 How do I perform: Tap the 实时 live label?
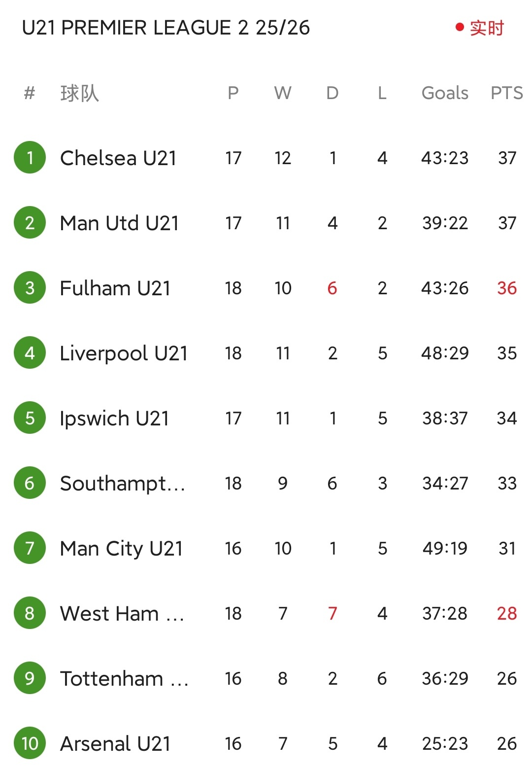487,28
